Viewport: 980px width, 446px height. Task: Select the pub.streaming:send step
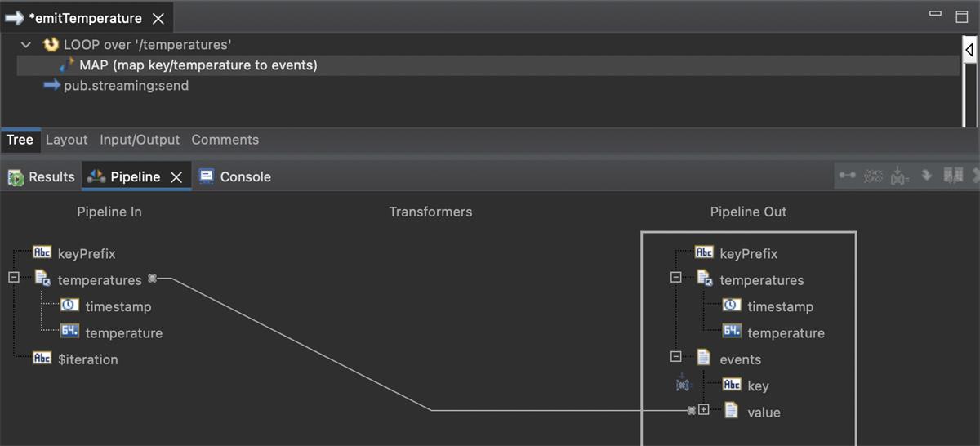(126, 86)
